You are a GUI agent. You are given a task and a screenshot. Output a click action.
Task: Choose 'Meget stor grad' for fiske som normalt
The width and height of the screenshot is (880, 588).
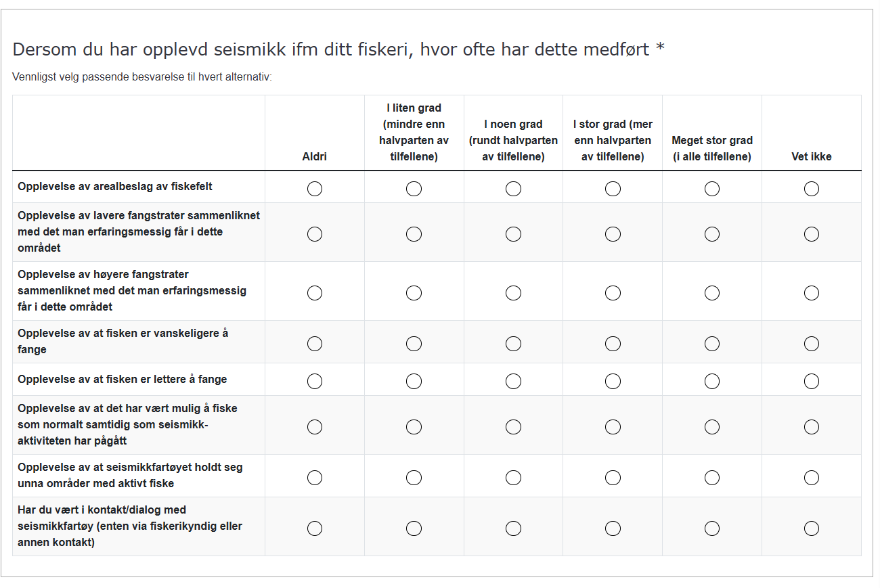tap(712, 427)
